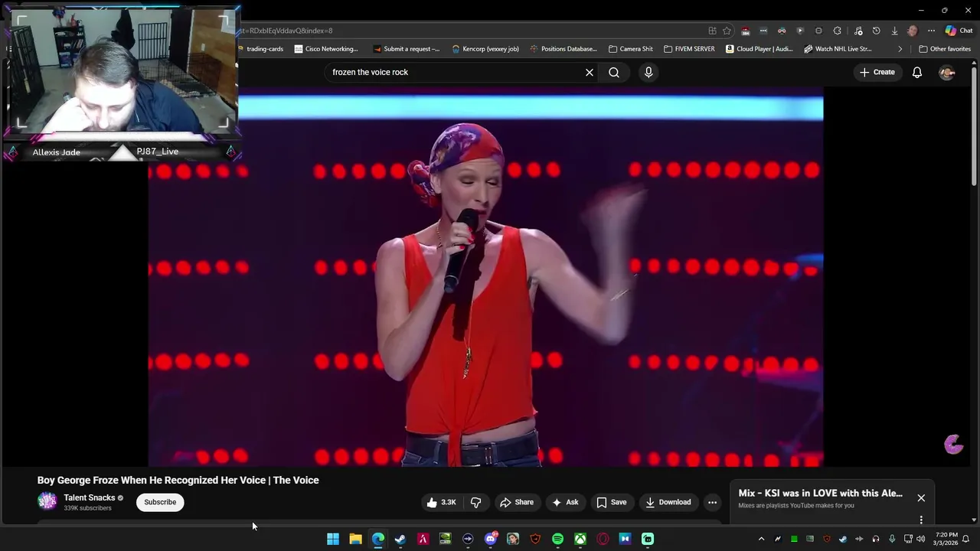Click the Mix - KSI playlist title

[821, 493]
